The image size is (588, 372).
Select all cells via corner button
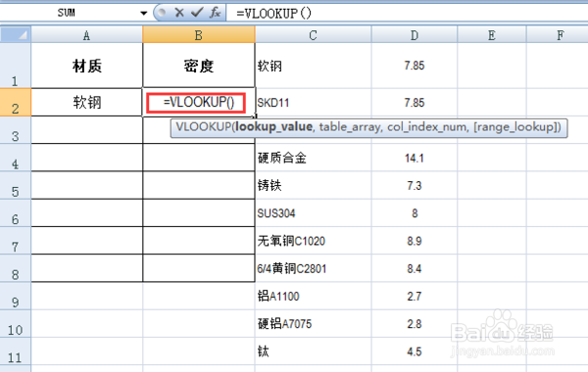click(16, 35)
